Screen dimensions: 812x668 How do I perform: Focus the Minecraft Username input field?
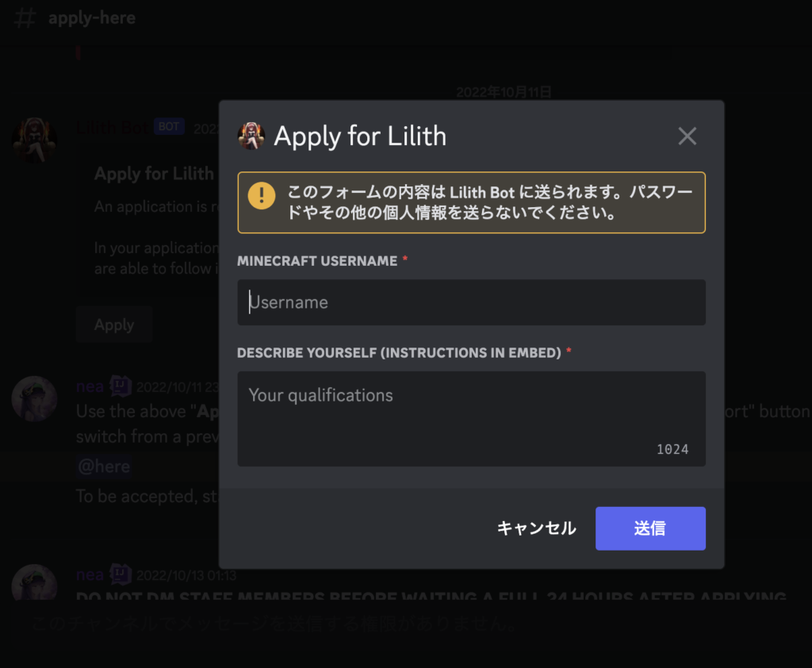click(x=471, y=302)
